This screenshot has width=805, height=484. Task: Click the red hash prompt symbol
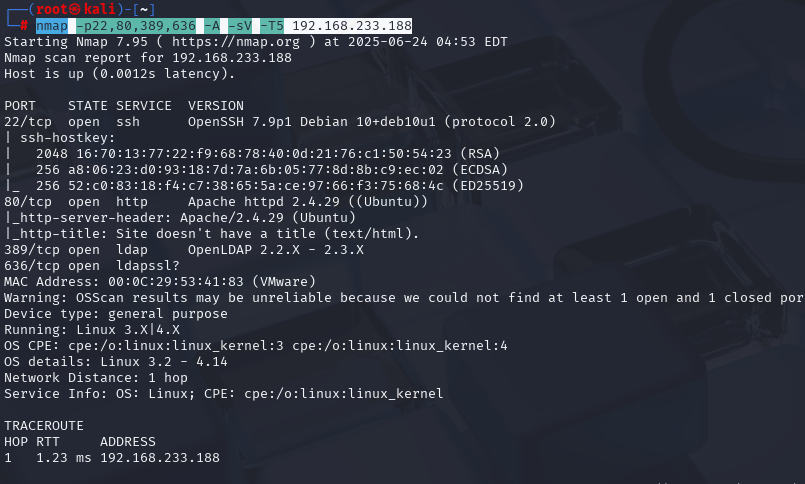pyautogui.click(x=24, y=26)
